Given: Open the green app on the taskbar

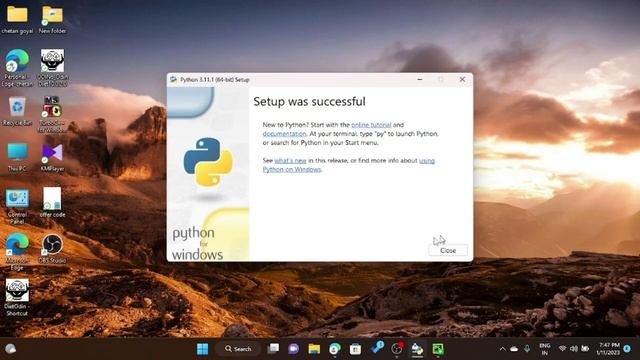Looking at the screenshot, I should point(438,349).
